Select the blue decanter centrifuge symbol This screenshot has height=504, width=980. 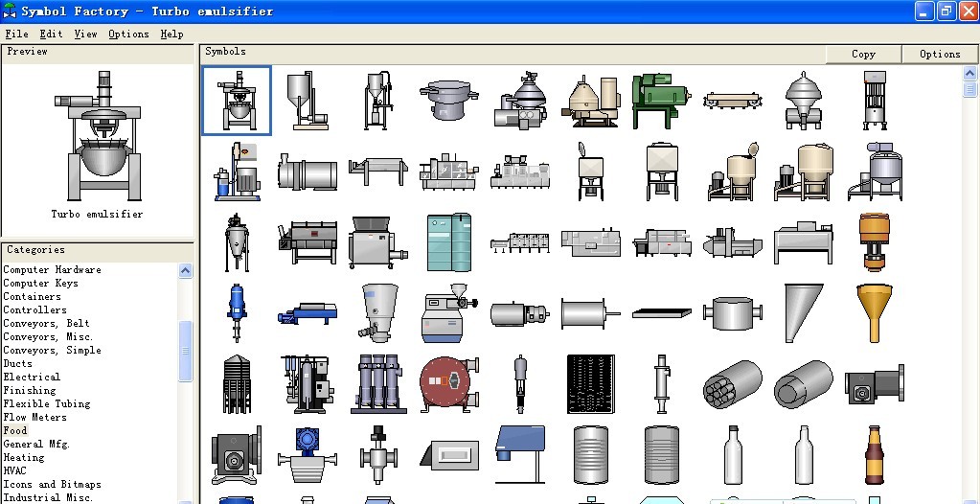[x=307, y=312]
